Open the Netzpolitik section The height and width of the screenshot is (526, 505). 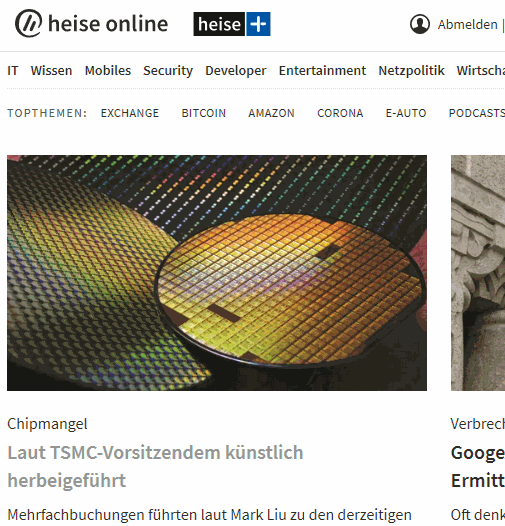pos(411,71)
